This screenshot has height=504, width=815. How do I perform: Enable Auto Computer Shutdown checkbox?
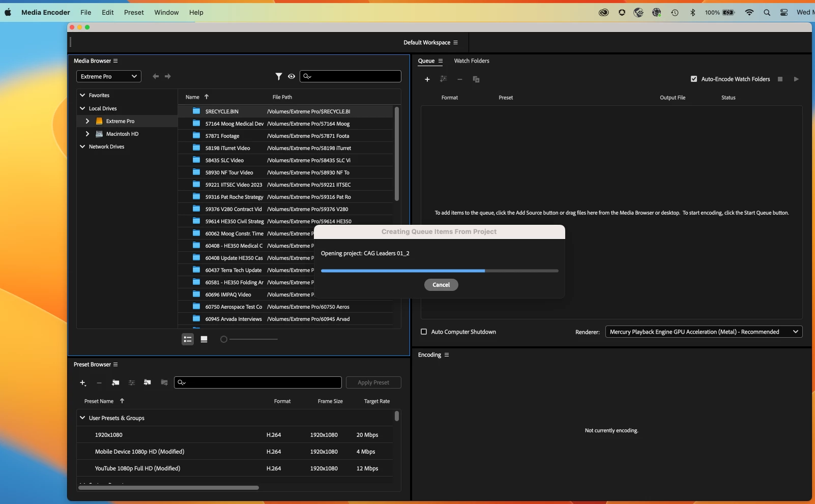point(424,332)
